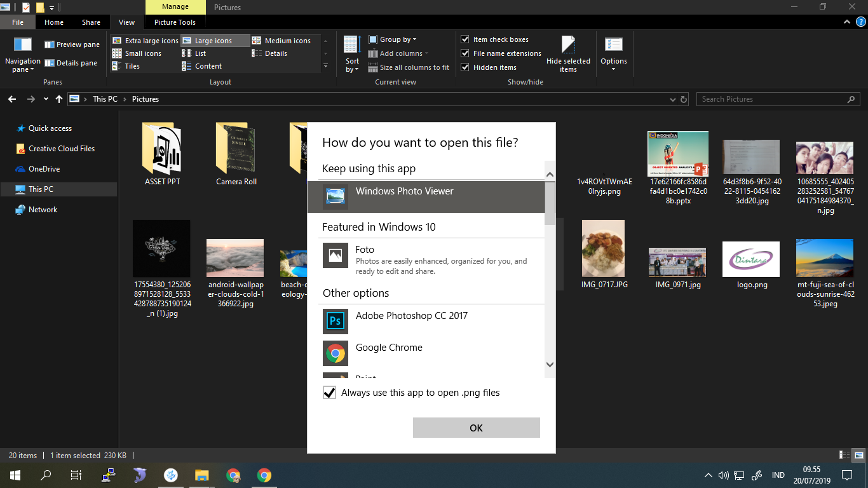
Task: Select the IMG_0717.JPG thumbnail
Action: 604,248
